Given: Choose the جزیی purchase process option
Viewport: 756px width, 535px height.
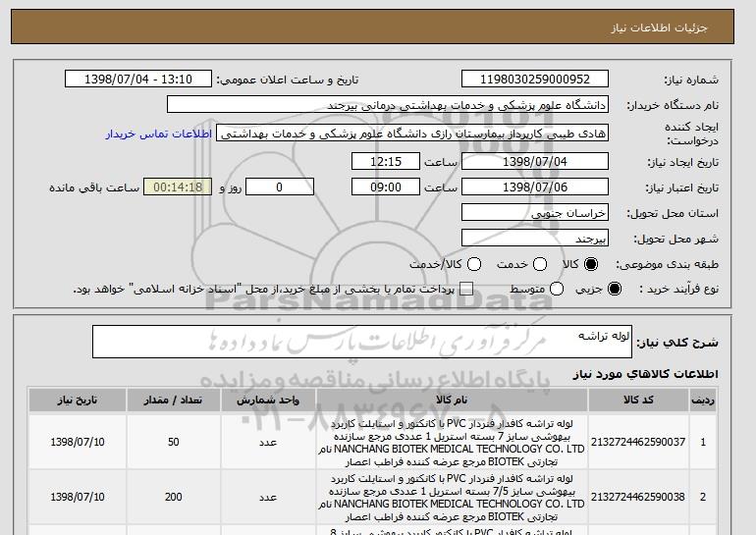Looking at the screenshot, I should click(x=615, y=289).
